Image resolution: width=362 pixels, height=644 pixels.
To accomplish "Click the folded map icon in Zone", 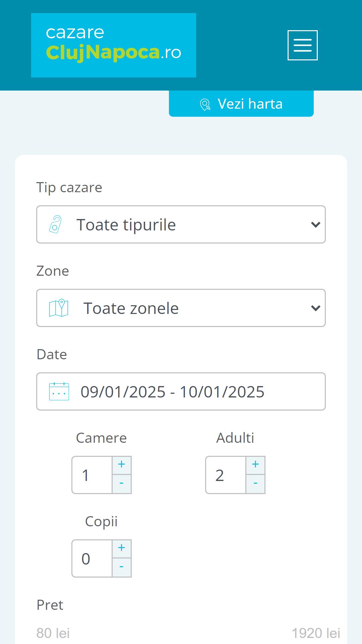I will point(59,308).
